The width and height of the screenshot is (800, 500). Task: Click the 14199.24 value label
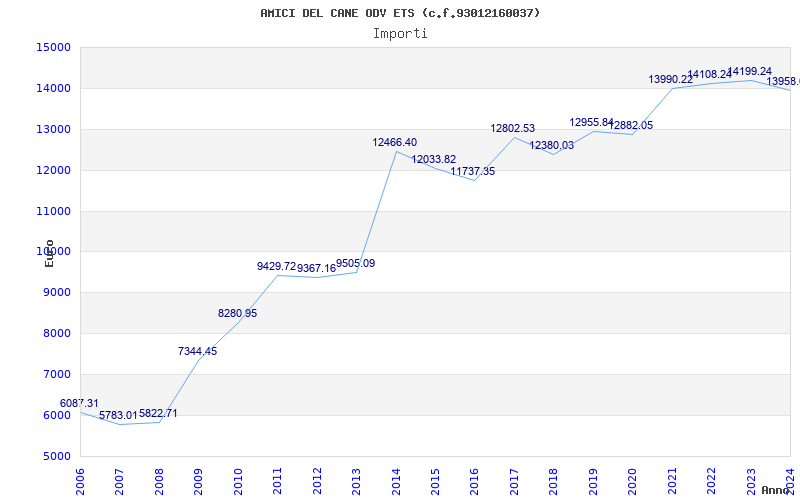pos(749,71)
